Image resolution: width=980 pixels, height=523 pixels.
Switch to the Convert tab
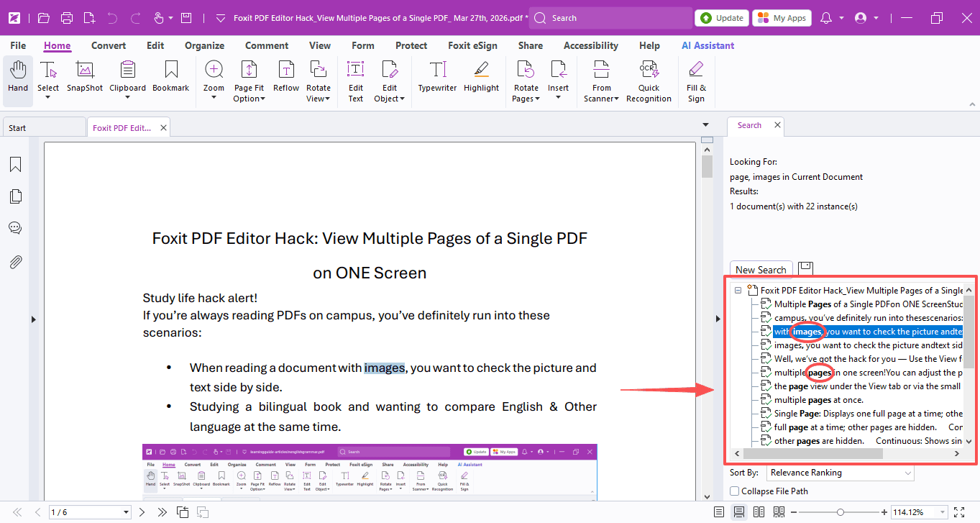click(x=109, y=45)
